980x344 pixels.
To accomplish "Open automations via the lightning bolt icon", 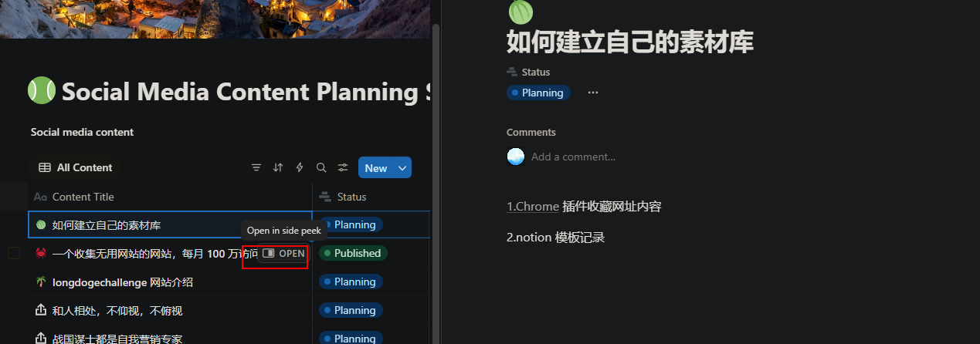I will [x=300, y=167].
